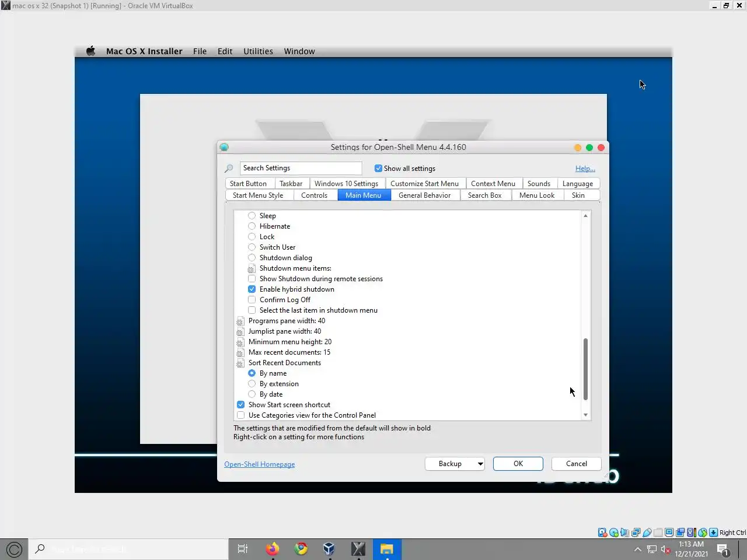Enable Confirm Log Off checkbox
The width and height of the screenshot is (747, 560).
tap(252, 300)
